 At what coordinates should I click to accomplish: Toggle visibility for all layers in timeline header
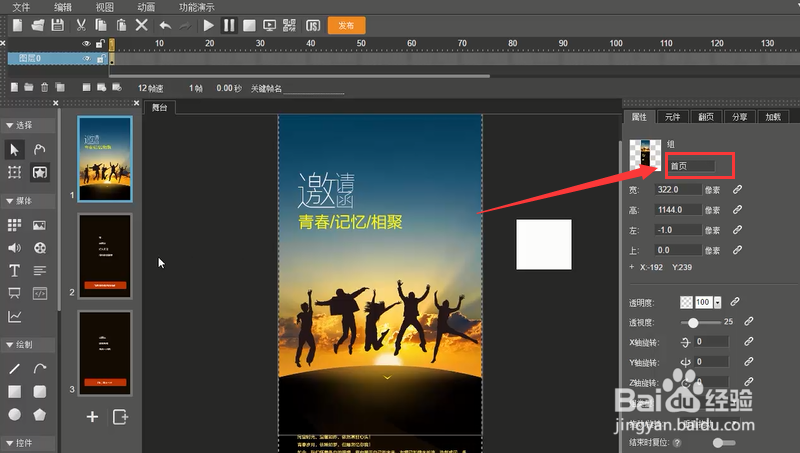click(x=86, y=44)
